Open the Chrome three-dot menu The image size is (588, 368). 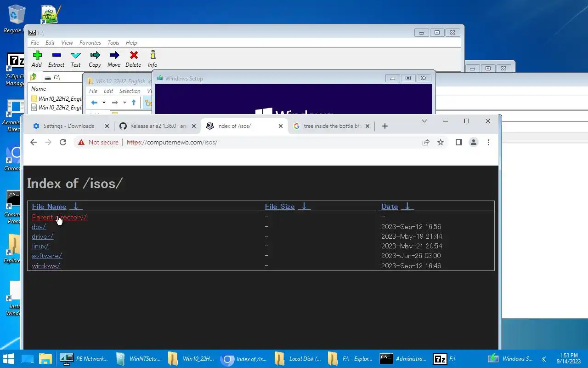point(488,142)
